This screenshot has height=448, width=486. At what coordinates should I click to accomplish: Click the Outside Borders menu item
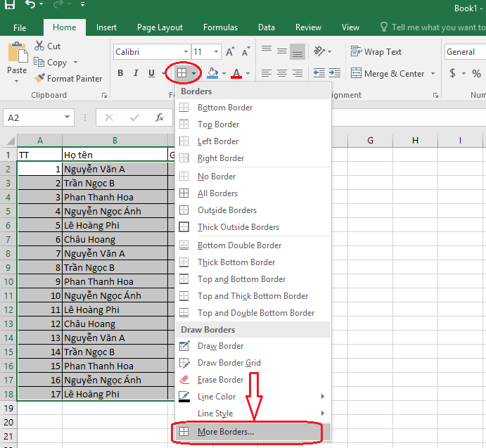(253, 210)
